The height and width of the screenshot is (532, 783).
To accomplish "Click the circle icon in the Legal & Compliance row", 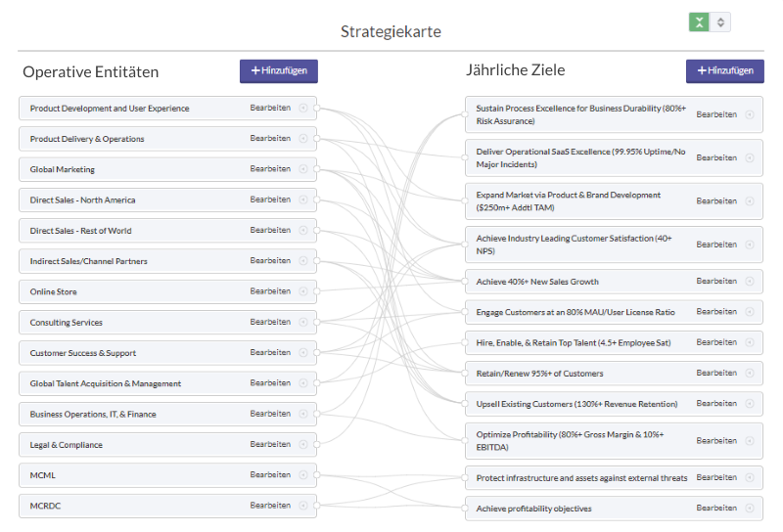I will (x=303, y=444).
